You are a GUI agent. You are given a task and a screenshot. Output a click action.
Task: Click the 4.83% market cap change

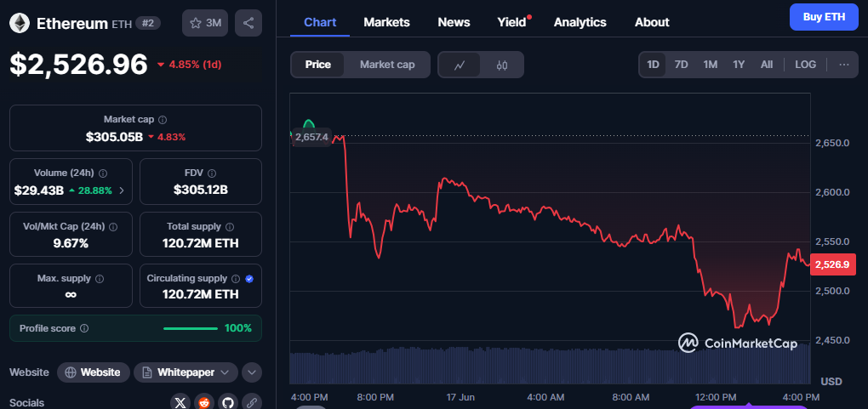pyautogui.click(x=170, y=137)
